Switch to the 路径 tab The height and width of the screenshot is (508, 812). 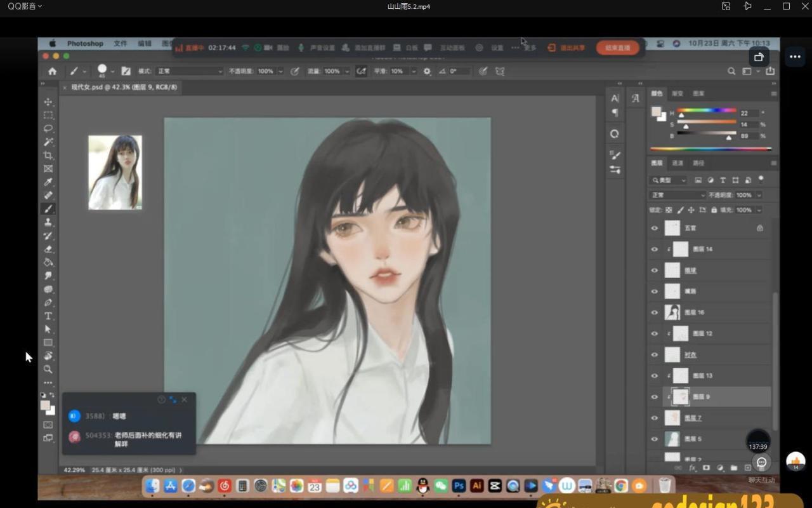pos(698,163)
